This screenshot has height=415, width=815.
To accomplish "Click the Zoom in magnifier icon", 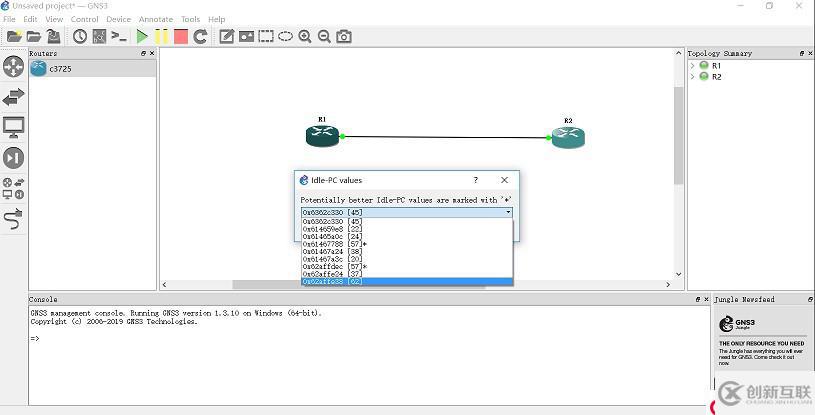I will 305,36.
